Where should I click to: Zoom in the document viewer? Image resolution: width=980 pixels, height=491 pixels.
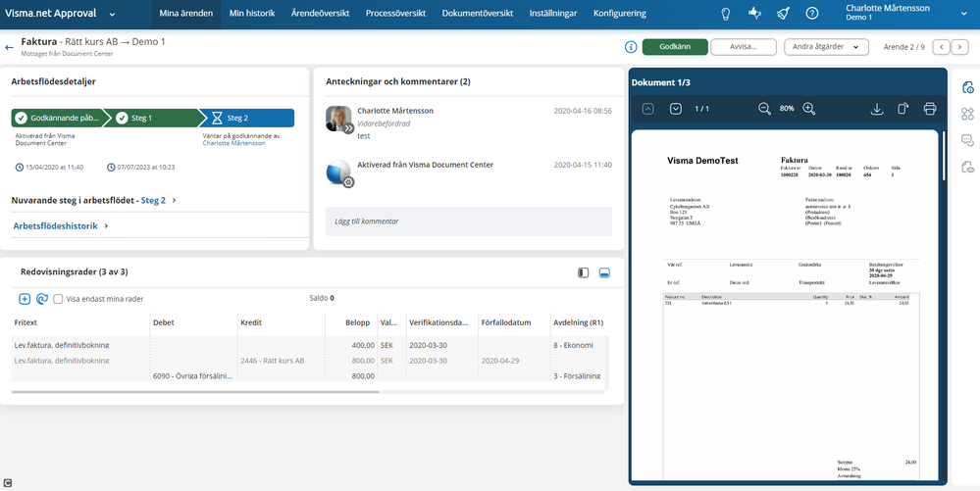808,109
